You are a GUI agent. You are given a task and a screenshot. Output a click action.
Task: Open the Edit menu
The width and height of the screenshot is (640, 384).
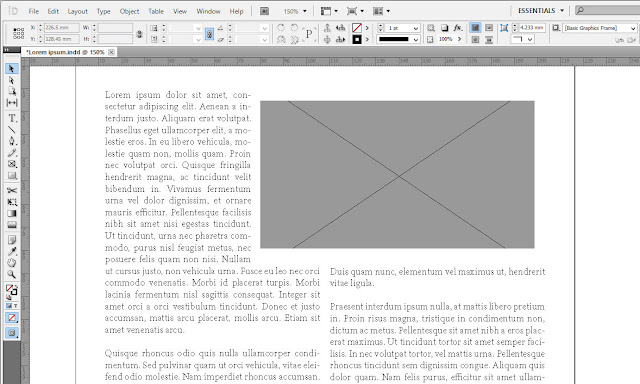pos(53,11)
